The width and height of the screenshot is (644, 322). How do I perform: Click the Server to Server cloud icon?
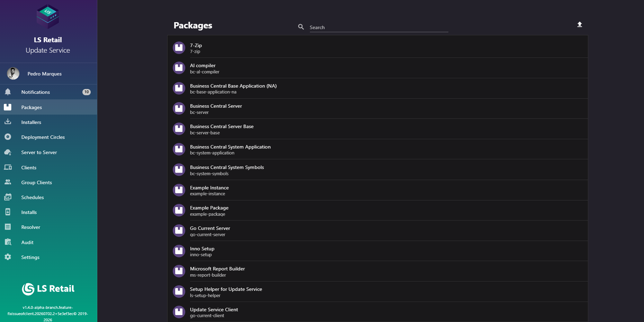(x=8, y=152)
